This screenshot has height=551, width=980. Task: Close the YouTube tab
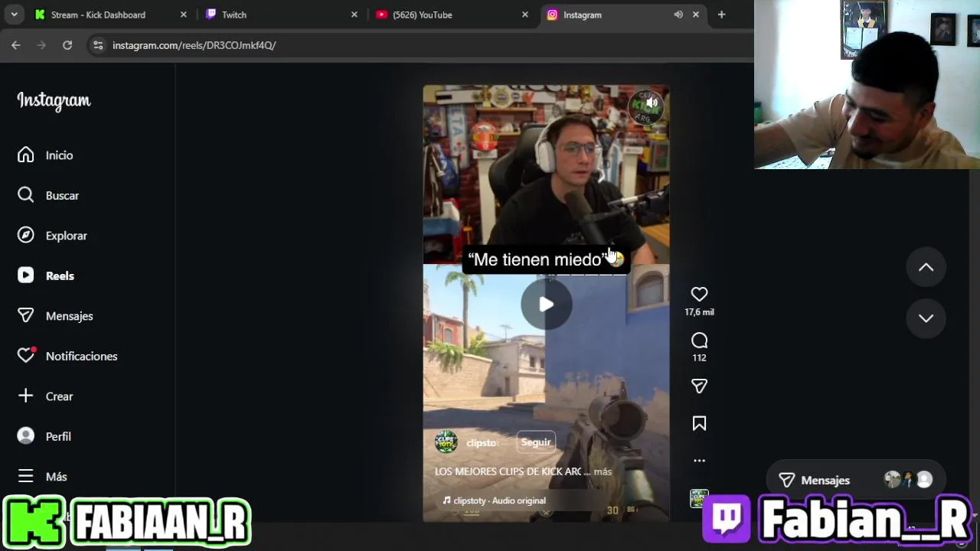click(524, 15)
